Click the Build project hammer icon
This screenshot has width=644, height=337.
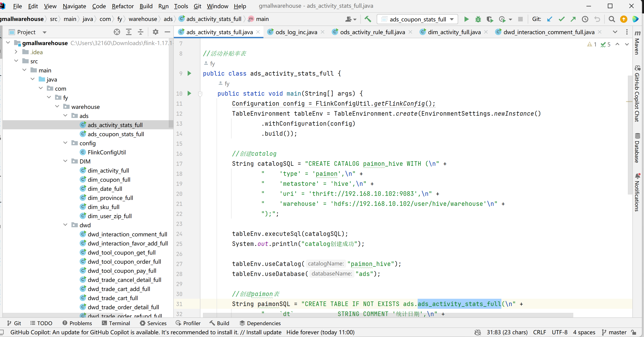368,19
